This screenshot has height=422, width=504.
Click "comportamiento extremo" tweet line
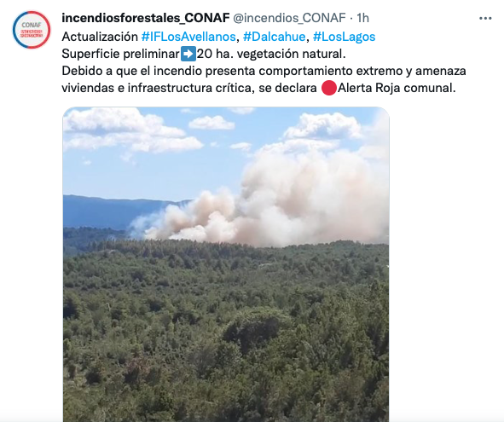pos(264,71)
